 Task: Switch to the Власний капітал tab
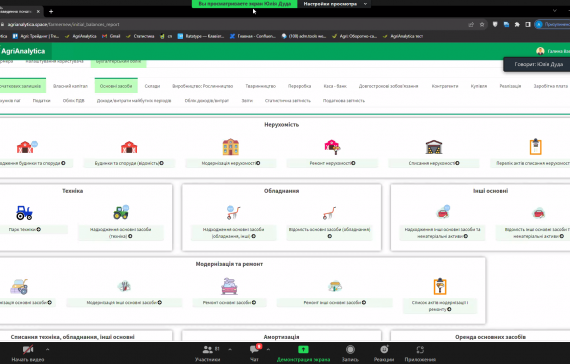click(70, 86)
